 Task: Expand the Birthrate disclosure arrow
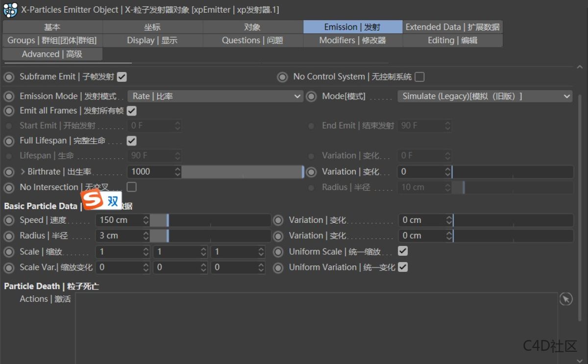point(22,172)
